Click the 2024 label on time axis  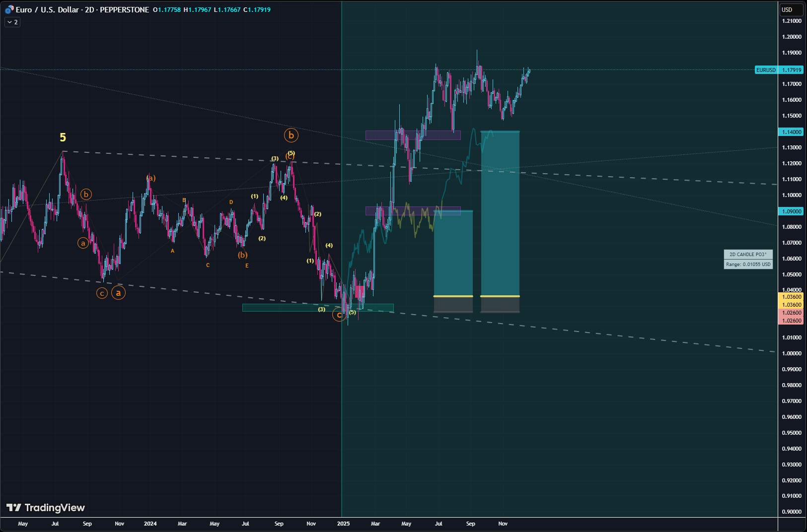click(150, 524)
